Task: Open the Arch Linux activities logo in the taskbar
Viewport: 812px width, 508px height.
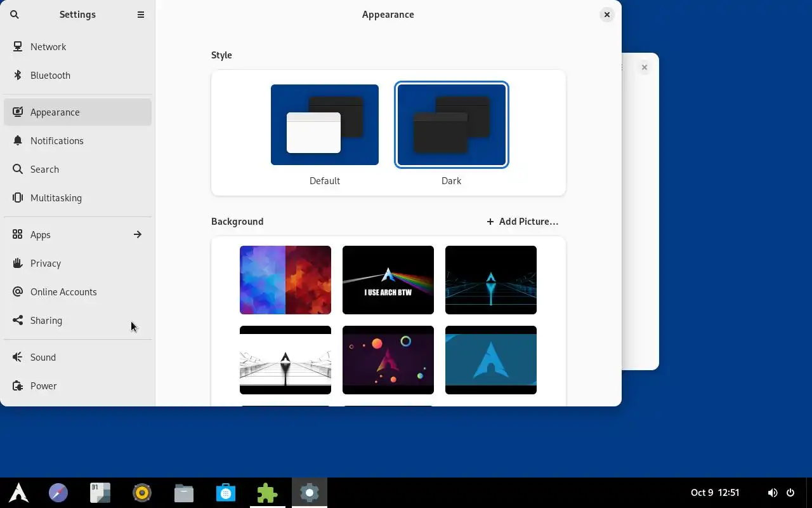Action: pos(19,493)
